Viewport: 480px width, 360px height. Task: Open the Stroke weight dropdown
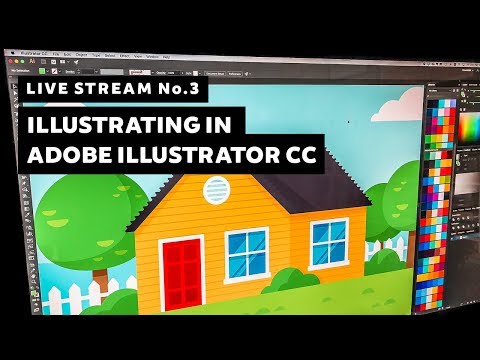point(96,72)
